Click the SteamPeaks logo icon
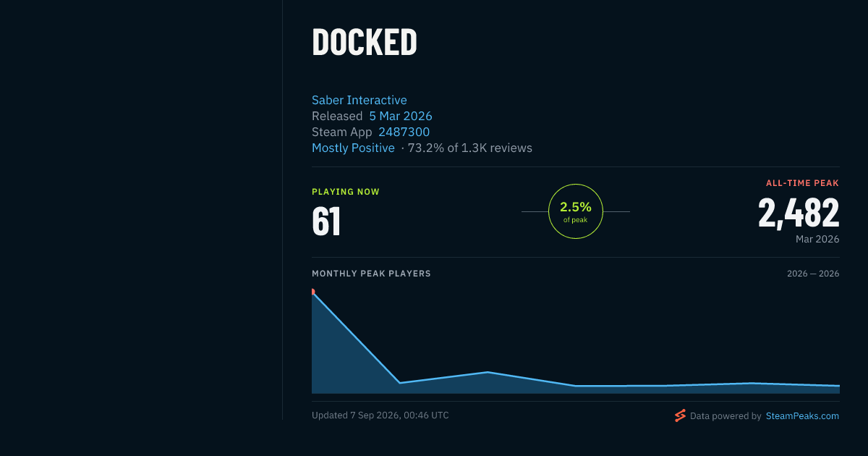The width and height of the screenshot is (868, 456). [x=680, y=415]
